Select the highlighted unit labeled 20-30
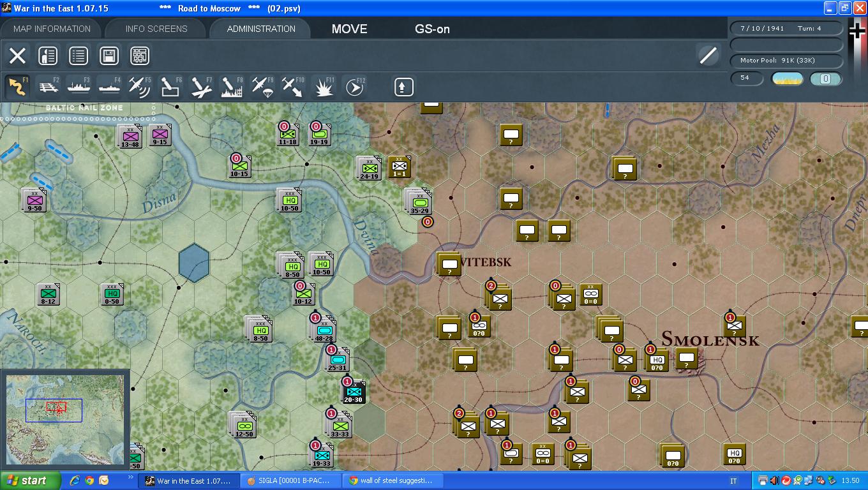Screen dimensions: 868x490 point(353,391)
